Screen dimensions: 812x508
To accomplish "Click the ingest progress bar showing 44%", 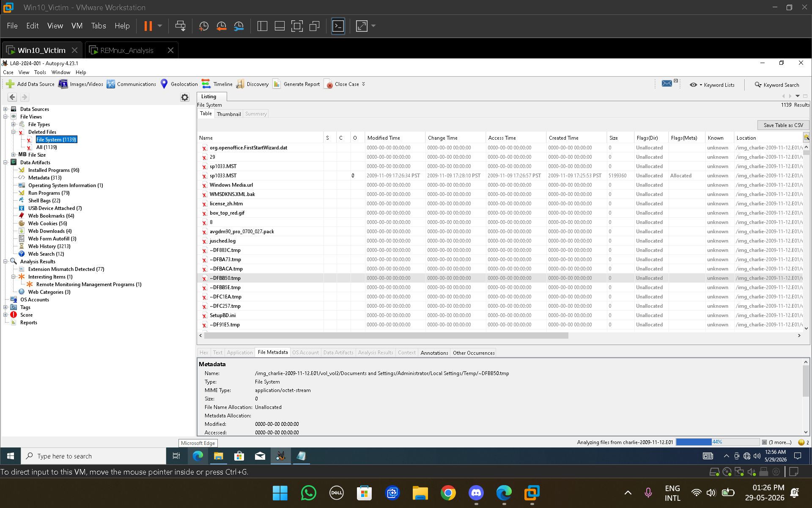I will point(718,442).
